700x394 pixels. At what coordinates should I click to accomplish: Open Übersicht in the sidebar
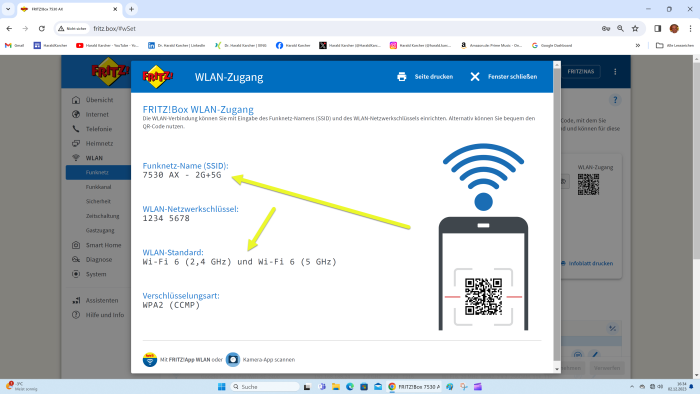click(x=99, y=100)
